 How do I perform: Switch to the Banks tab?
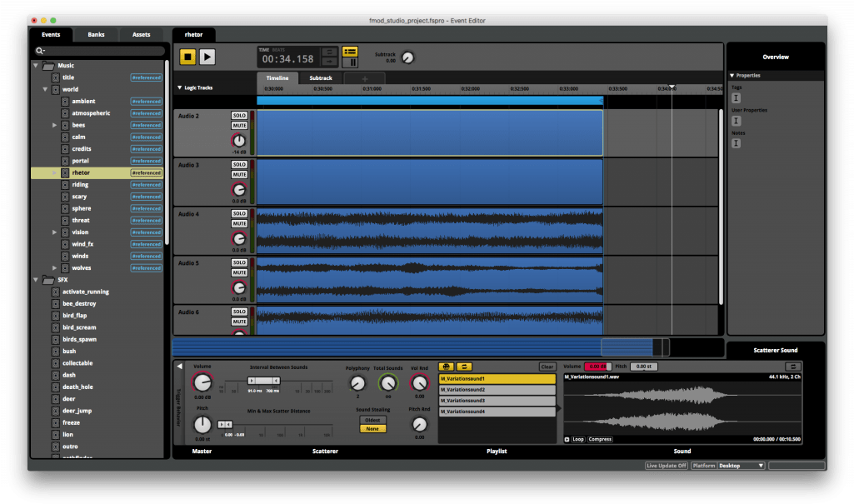coord(96,34)
